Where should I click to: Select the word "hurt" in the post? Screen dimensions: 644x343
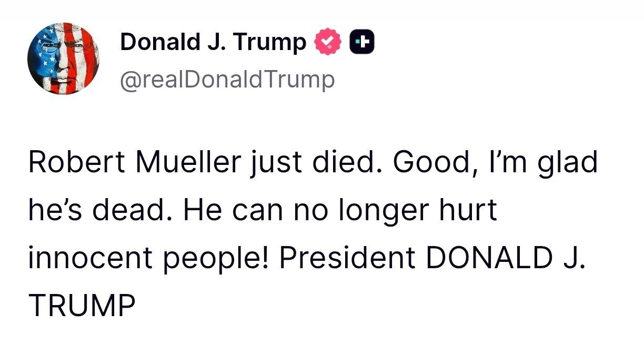pyautogui.click(x=470, y=210)
